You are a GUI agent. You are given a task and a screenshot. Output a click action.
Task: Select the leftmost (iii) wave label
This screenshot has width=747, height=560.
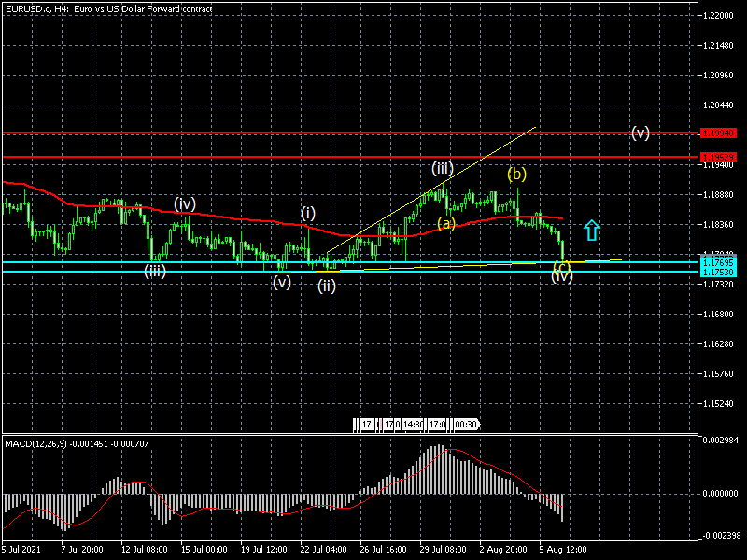click(155, 272)
